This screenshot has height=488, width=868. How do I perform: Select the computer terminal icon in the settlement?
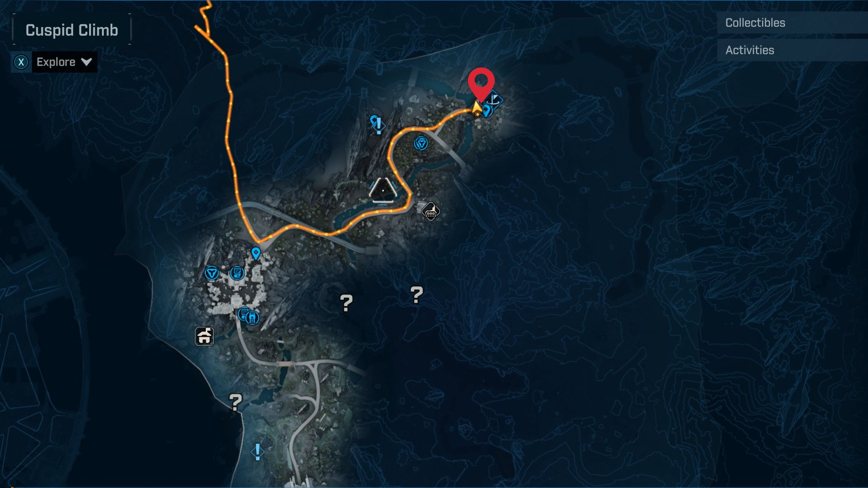pos(237,273)
